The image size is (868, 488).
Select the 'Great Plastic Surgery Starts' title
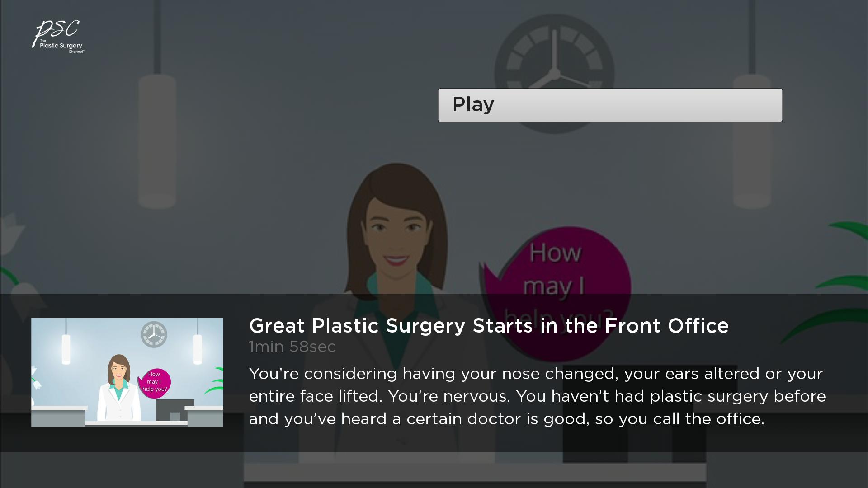click(489, 326)
